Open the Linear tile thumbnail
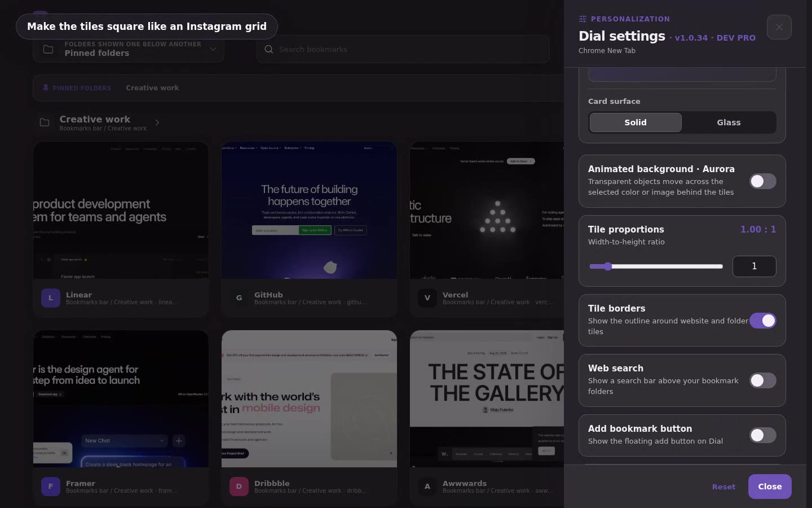The width and height of the screenshot is (812, 508). tap(121, 210)
